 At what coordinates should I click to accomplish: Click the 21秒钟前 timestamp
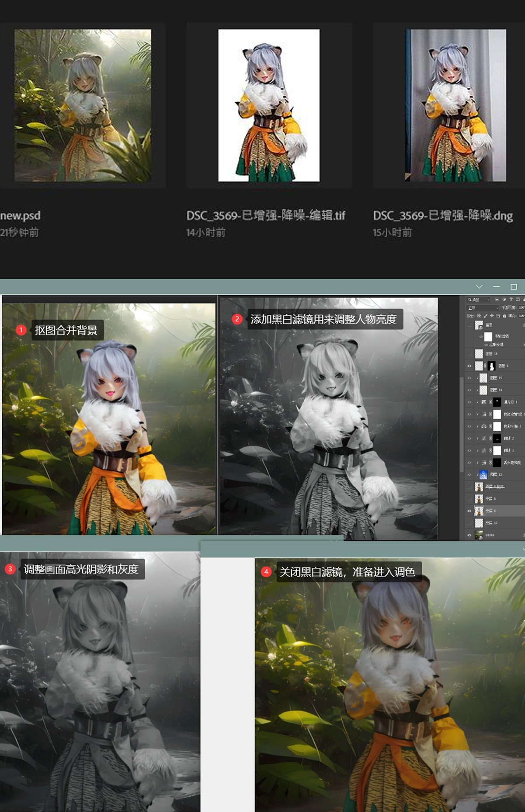click(19, 232)
